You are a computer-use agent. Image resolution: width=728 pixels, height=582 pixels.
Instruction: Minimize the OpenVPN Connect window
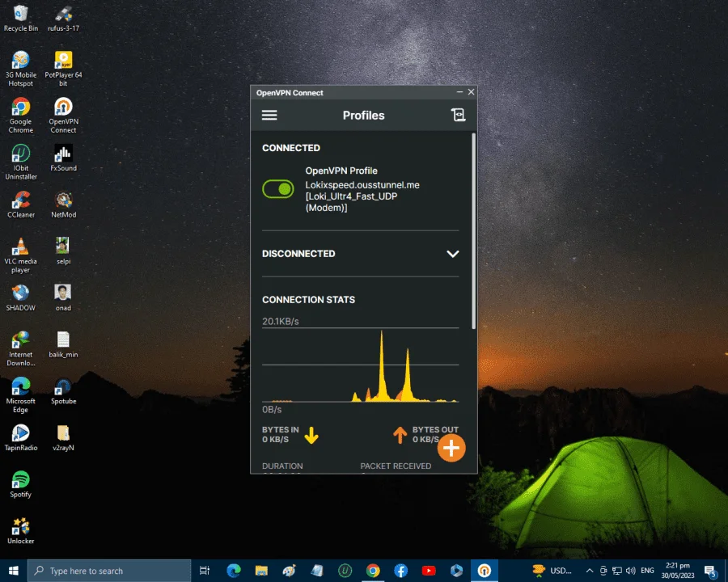tap(459, 92)
